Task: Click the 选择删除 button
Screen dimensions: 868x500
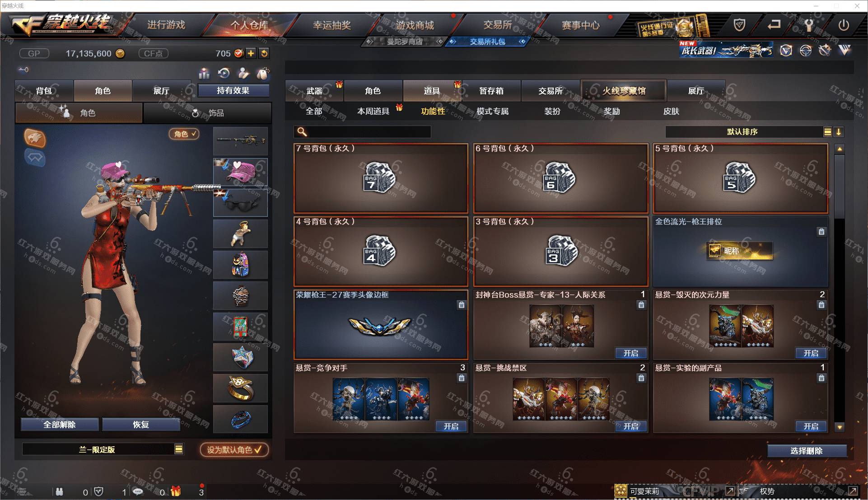Action: click(x=807, y=451)
